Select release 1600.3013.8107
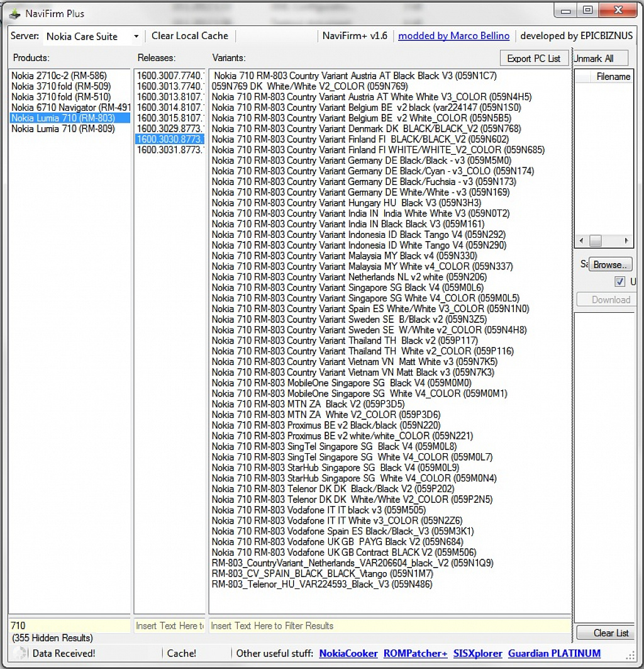 pos(170,97)
